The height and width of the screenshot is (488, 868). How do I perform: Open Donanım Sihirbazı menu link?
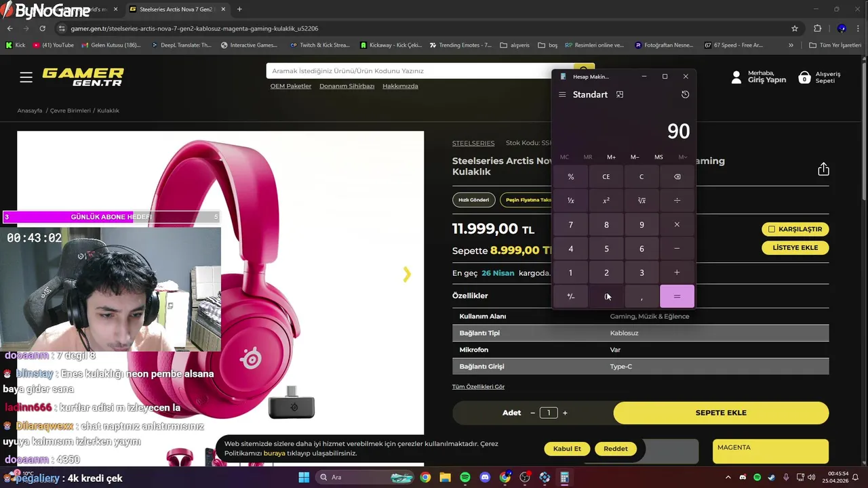347,86
